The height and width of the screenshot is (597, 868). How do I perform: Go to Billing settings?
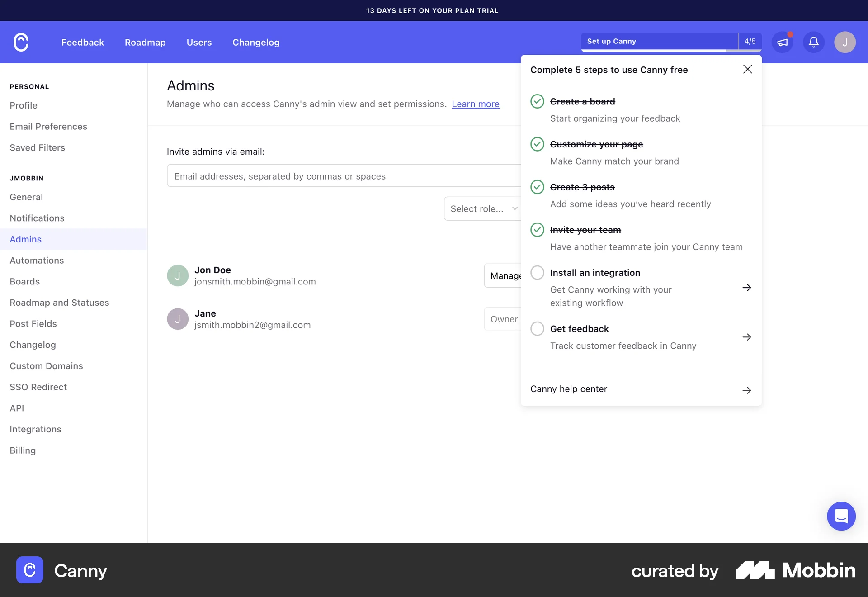tap(22, 450)
